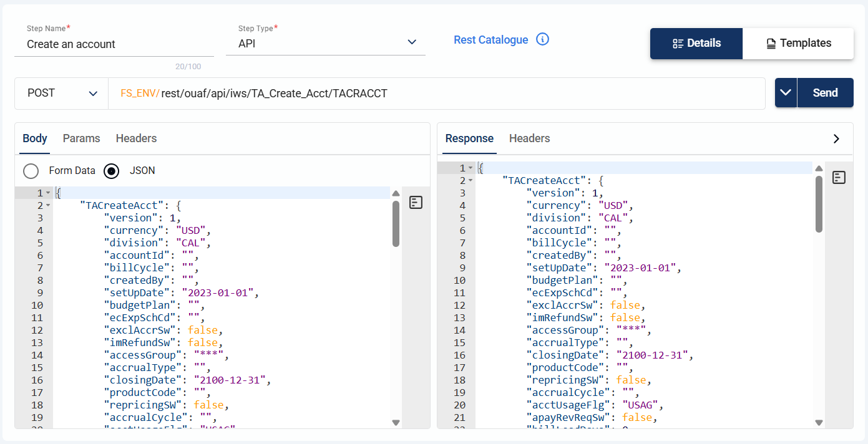Viewport: 868px width, 444px height.
Task: Collapse the TACreateAcct node in the Body editor
Action: (48, 206)
